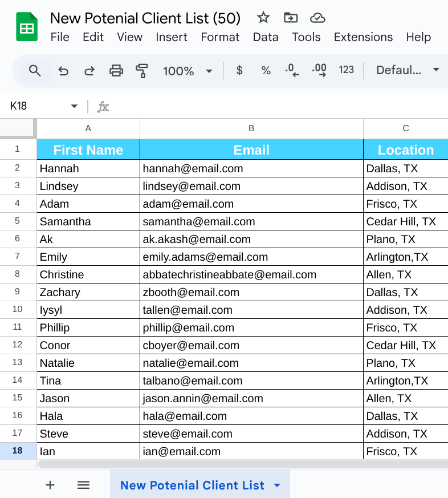
Task: Select cell containing Steve
Action: 88,434
